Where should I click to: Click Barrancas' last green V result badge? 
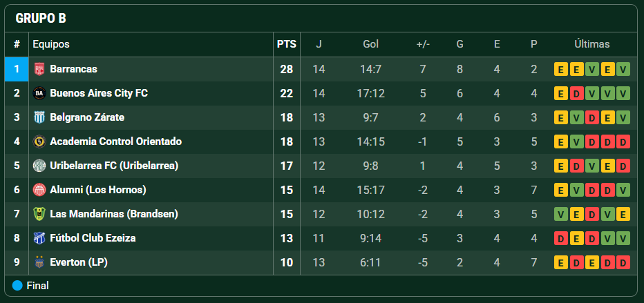point(623,69)
